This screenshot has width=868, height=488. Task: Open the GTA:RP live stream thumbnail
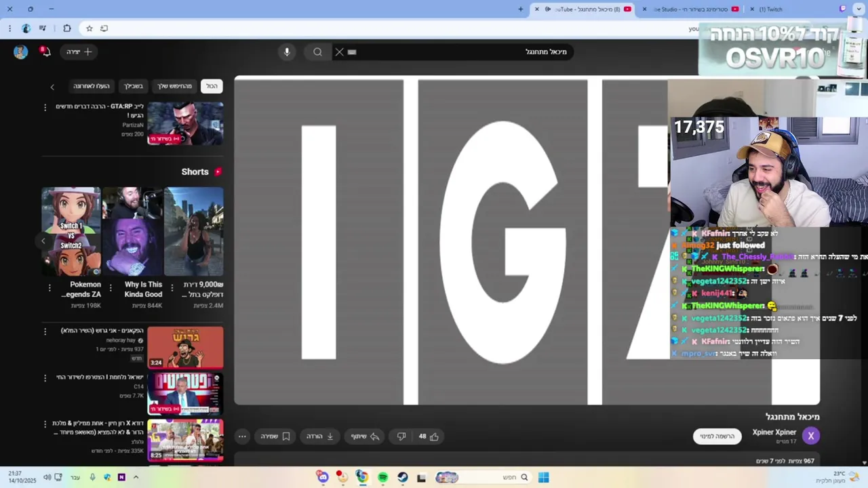click(185, 123)
